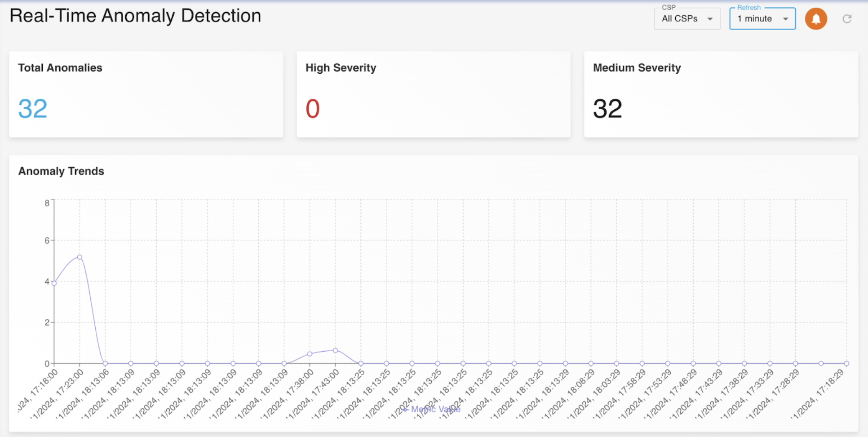The height and width of the screenshot is (437, 868).
Task: Select the High Severity card
Action: point(434,94)
